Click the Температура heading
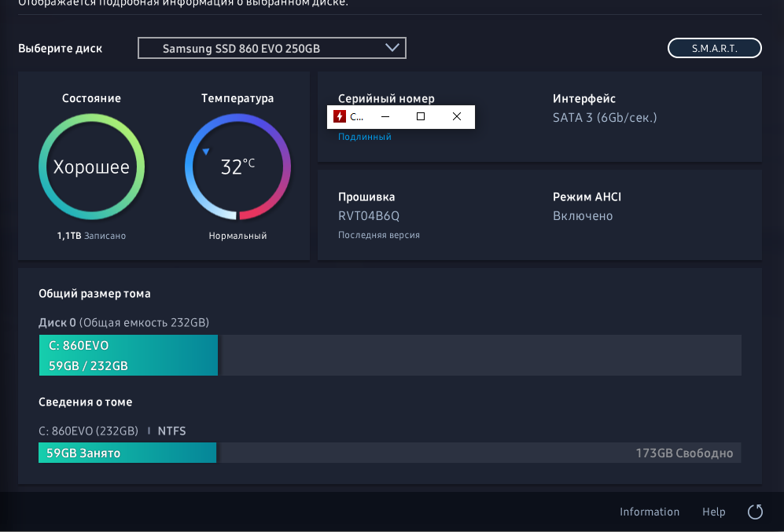 click(x=237, y=98)
